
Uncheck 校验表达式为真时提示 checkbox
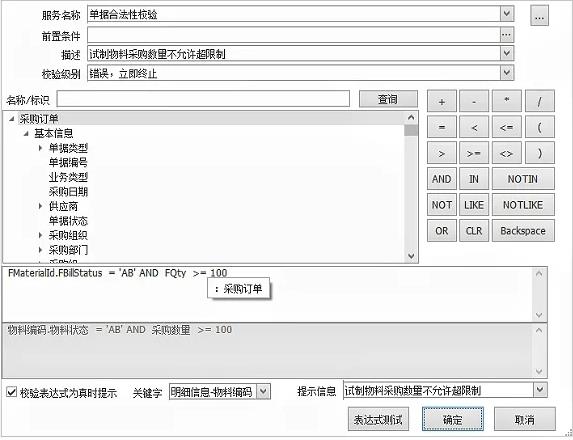12,392
